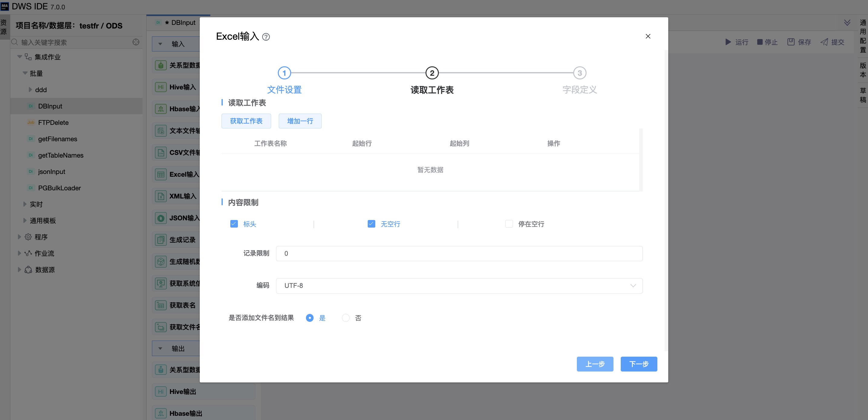This screenshot has height=420, width=868.
Task: Click the 运行 run play icon
Action: (x=728, y=42)
